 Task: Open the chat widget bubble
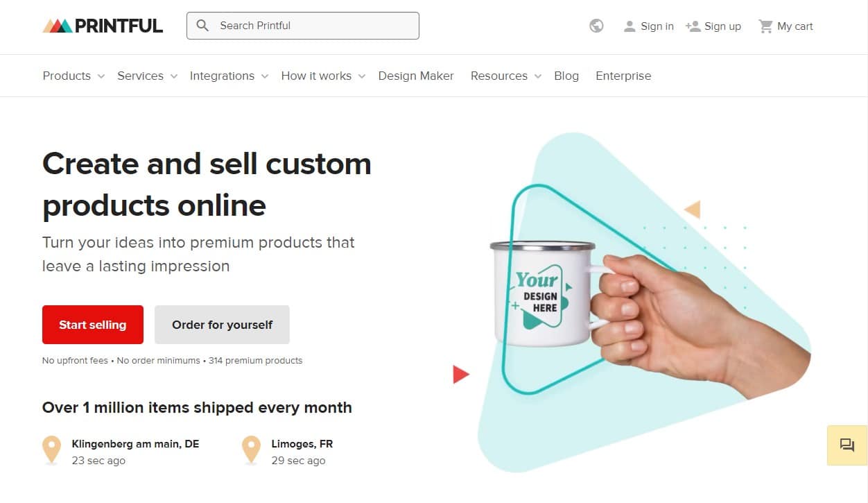[x=847, y=445]
